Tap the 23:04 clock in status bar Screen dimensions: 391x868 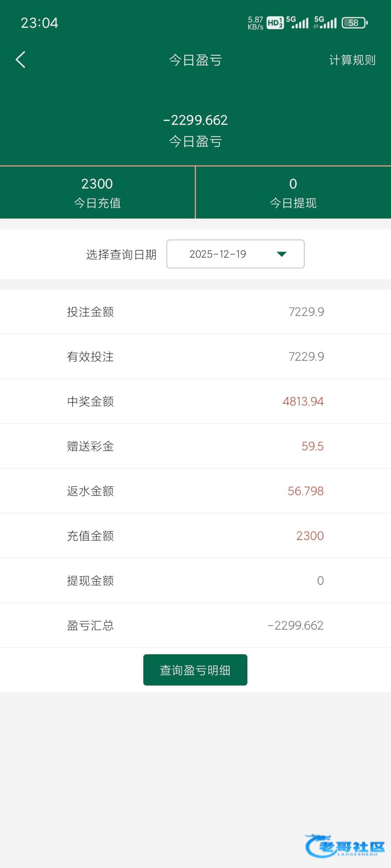39,23
